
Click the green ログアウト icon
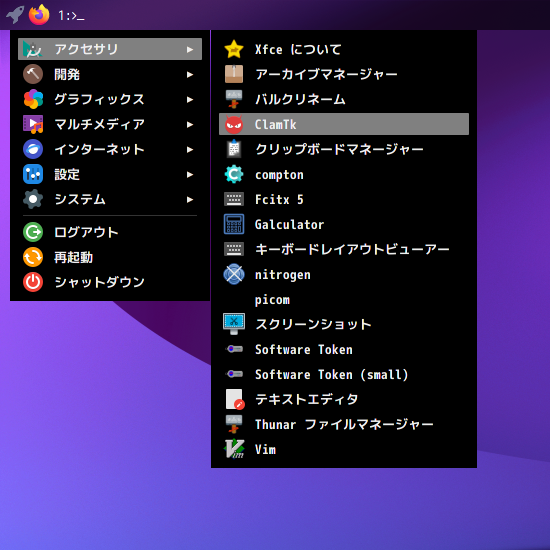(x=33, y=232)
